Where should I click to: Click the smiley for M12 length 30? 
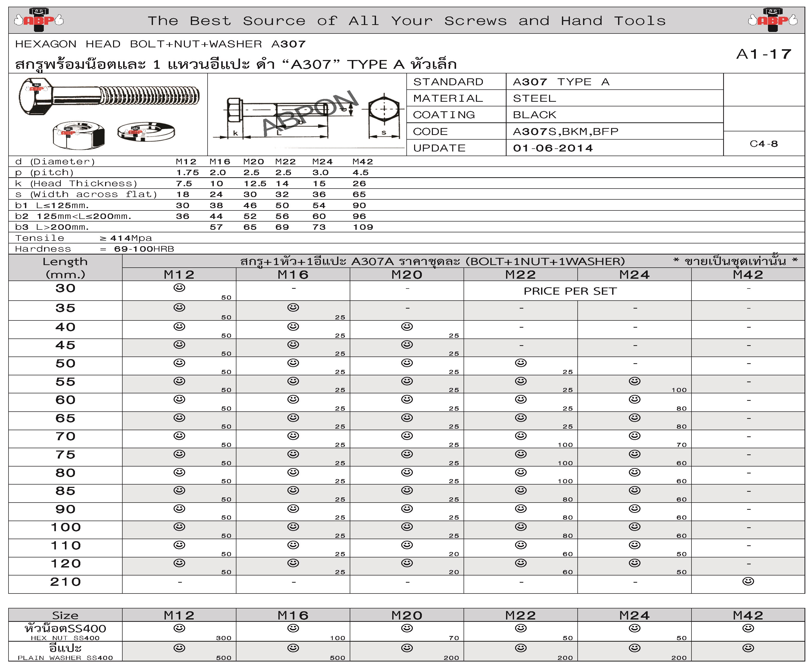[x=180, y=288]
